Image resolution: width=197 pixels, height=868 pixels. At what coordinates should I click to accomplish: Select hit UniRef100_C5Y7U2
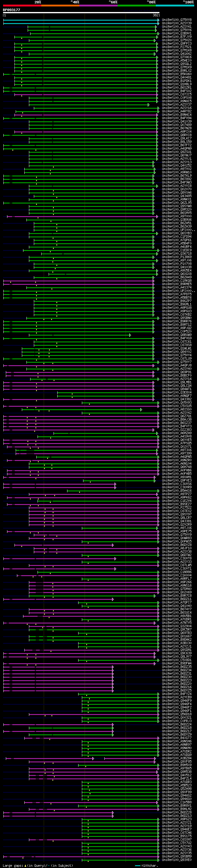click(177, 843)
